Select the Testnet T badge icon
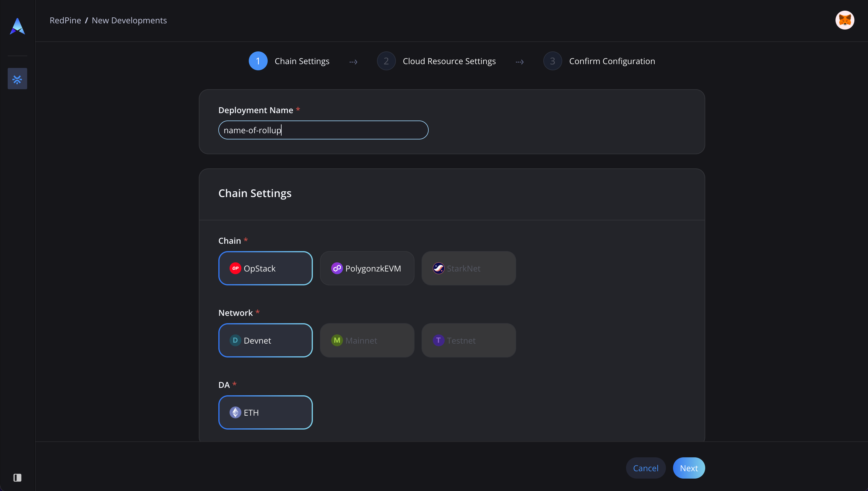Image resolution: width=868 pixels, height=491 pixels. 438,340
